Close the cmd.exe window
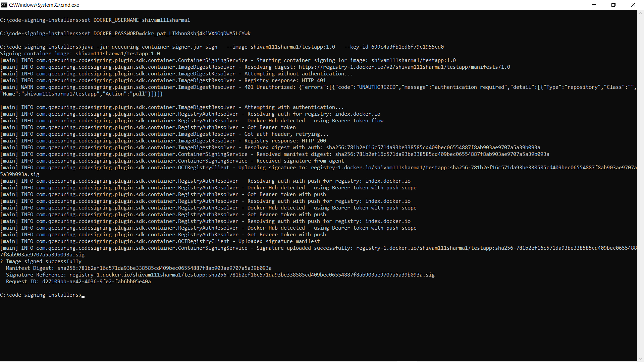The width and height of the screenshot is (644, 362). tap(633, 5)
